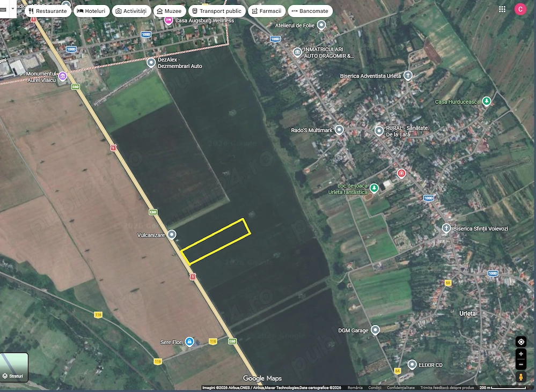Open the Straturi layers thumbnail

13,367
